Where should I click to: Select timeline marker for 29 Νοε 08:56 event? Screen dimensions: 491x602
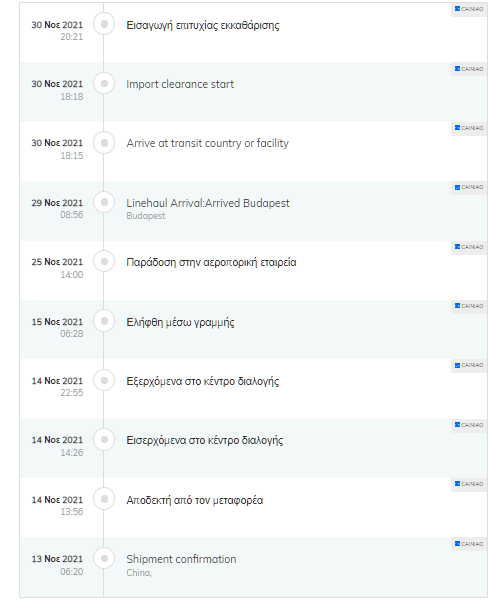coord(104,202)
